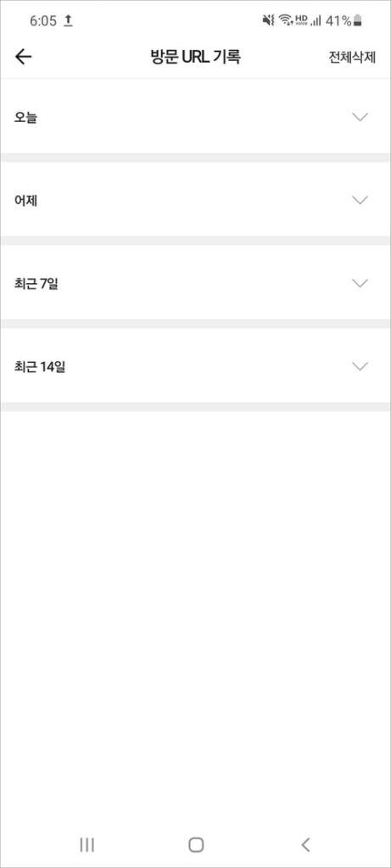Viewport: 391px width, 868px height.
Task: Tap the 6:05 clock in status bar
Action: click(x=43, y=21)
